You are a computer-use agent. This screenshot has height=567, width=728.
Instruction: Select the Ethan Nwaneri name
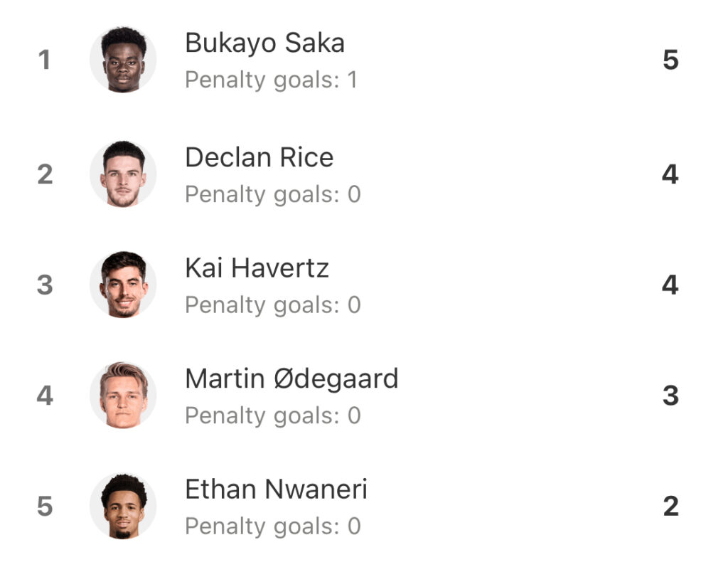[x=276, y=489]
